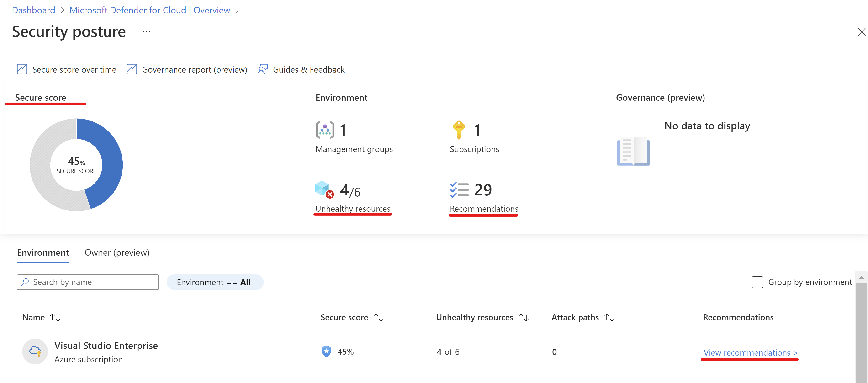Select the Subscriptions key icon
868x383 pixels.
459,129
